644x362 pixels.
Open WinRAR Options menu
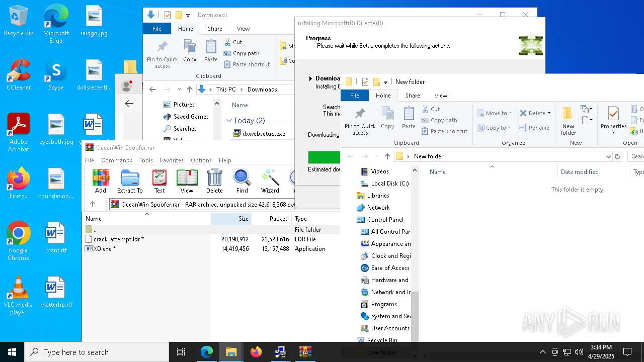click(x=201, y=160)
